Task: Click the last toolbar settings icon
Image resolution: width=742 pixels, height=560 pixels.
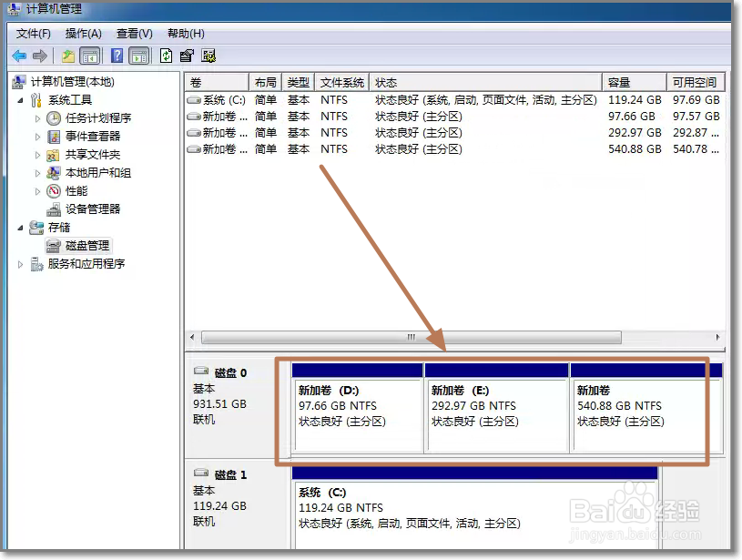Action: pyautogui.click(x=208, y=56)
